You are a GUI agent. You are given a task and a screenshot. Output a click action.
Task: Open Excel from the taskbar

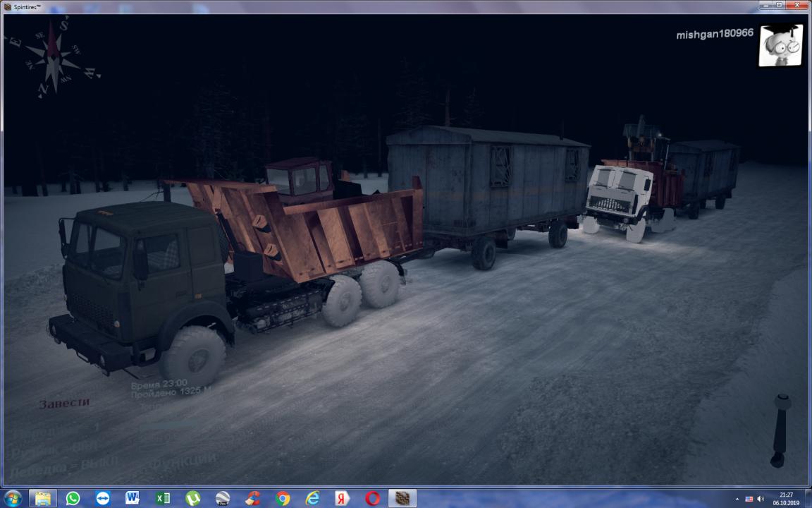(x=163, y=498)
